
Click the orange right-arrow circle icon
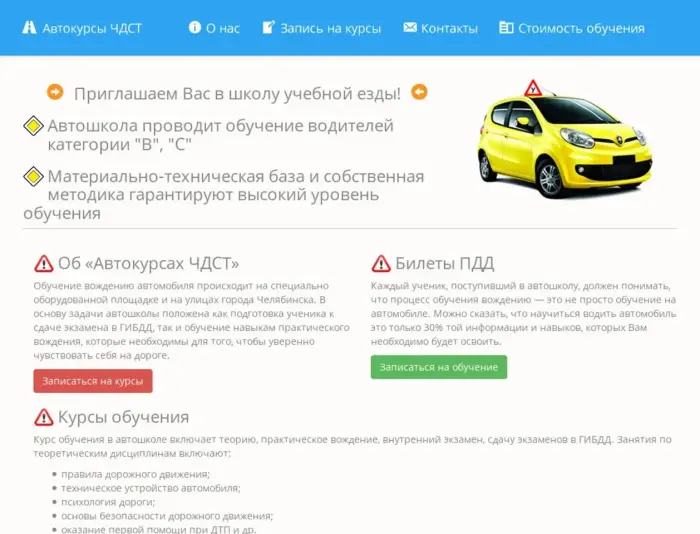click(x=55, y=92)
